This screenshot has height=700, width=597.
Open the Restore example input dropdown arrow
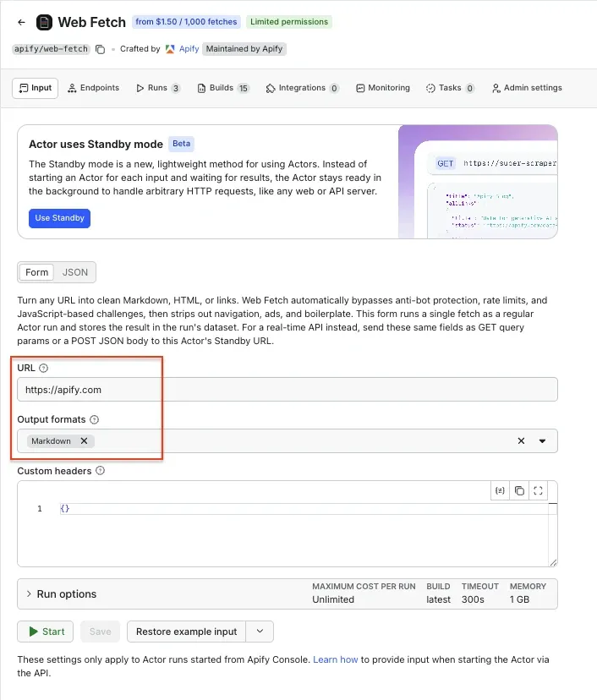tap(260, 632)
